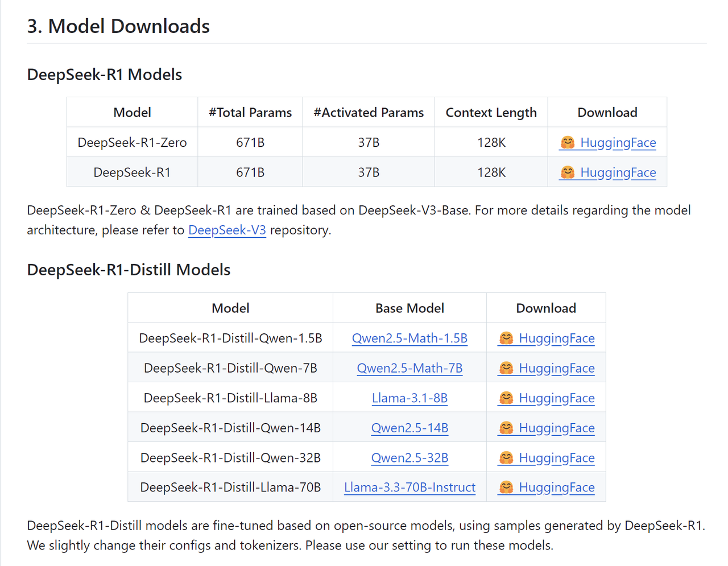This screenshot has height=566, width=728.
Task: Open HuggingFace link for DeepSeek-R1-Distill-Qwen-1.5B
Action: 546,338
